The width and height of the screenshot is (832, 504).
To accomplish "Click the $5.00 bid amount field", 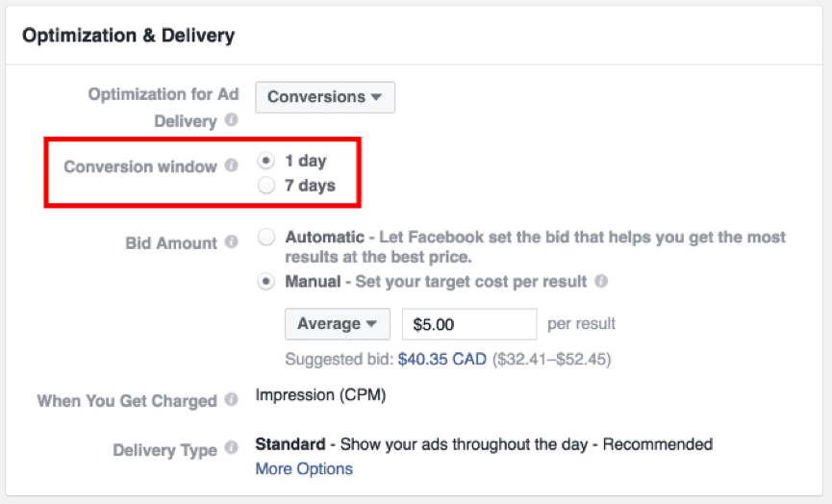I will (x=468, y=324).
